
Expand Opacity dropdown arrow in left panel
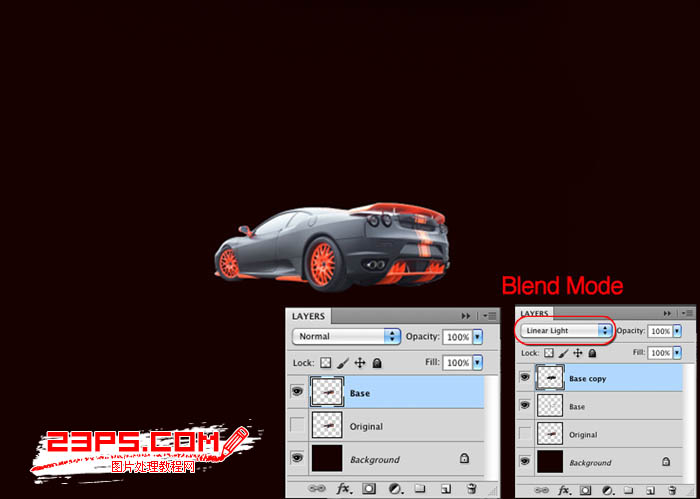[x=477, y=337]
